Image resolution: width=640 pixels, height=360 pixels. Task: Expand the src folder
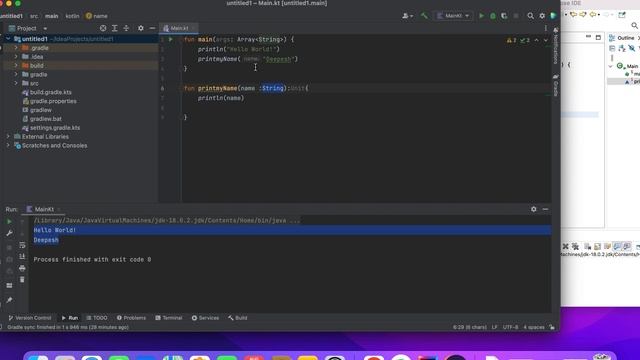point(16,83)
